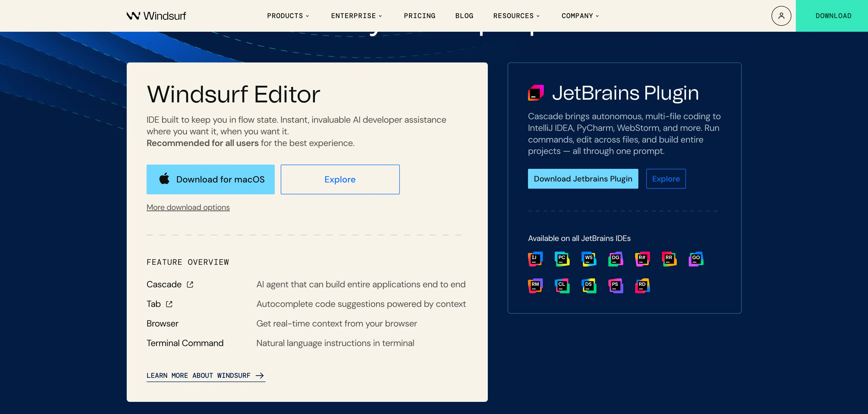Click the RubyMine (RM) icon
The width and height of the screenshot is (868, 414).
(x=535, y=286)
